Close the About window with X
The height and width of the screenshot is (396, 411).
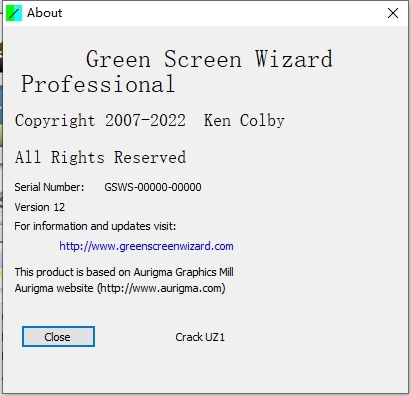tap(393, 13)
